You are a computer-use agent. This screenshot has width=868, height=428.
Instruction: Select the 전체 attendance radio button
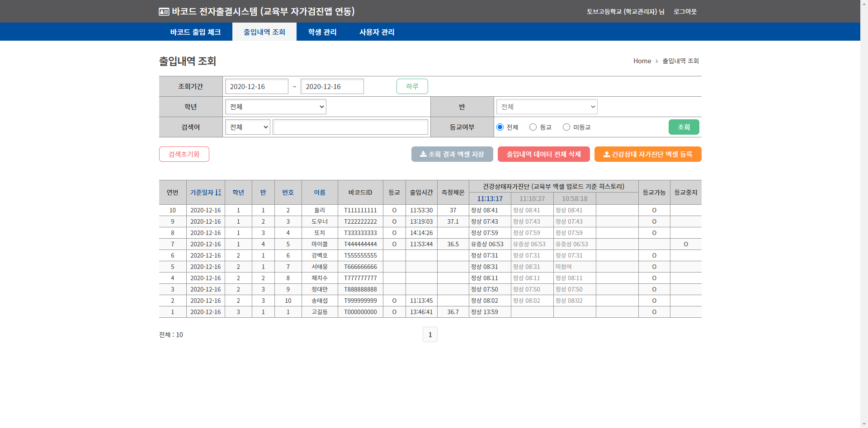click(500, 127)
